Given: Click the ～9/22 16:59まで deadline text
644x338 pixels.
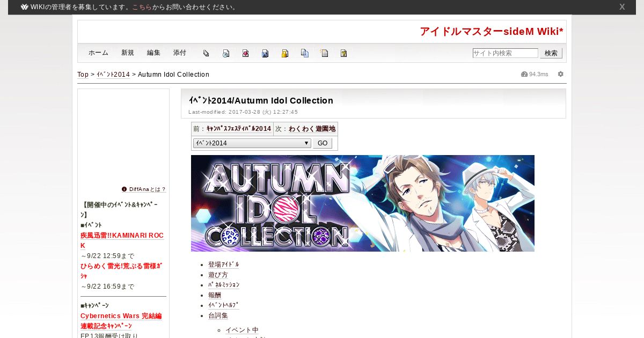Looking at the screenshot, I should coord(107,286).
